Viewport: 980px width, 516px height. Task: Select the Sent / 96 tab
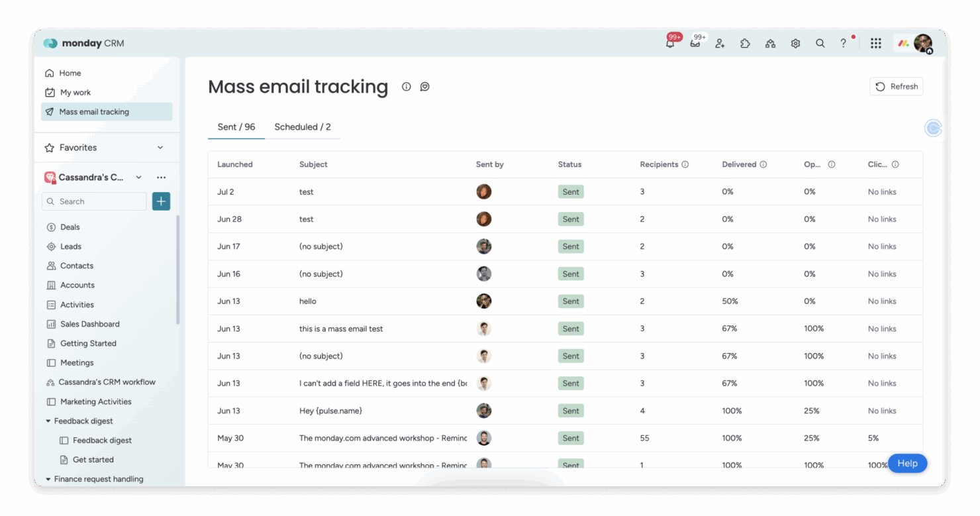point(236,127)
